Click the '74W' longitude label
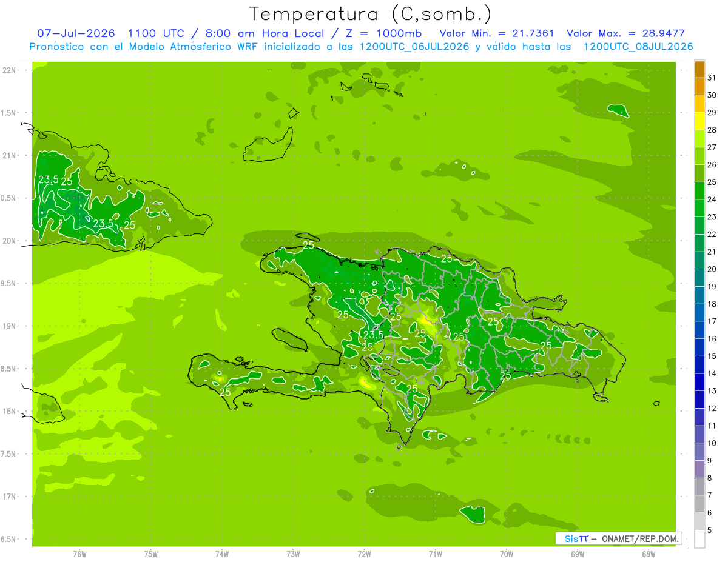 point(222,554)
